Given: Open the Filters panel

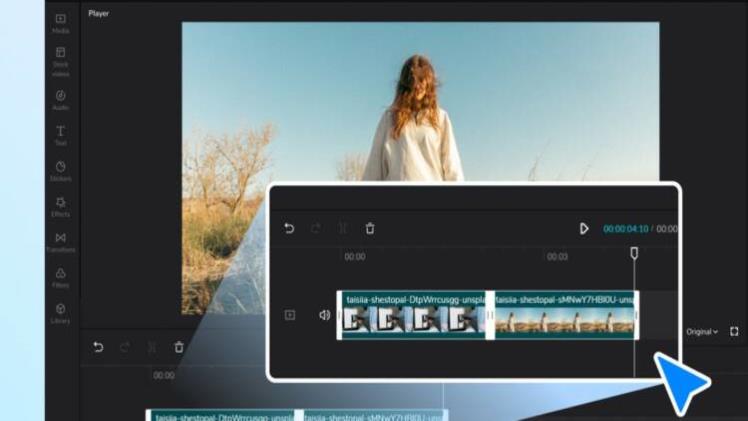Looking at the screenshot, I should [60, 277].
